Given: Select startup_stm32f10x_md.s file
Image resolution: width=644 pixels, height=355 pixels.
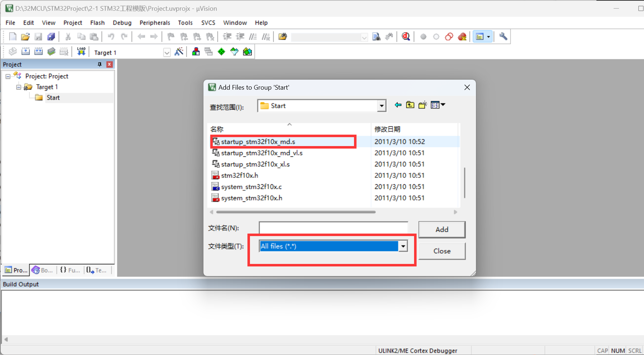Looking at the screenshot, I should [x=258, y=142].
